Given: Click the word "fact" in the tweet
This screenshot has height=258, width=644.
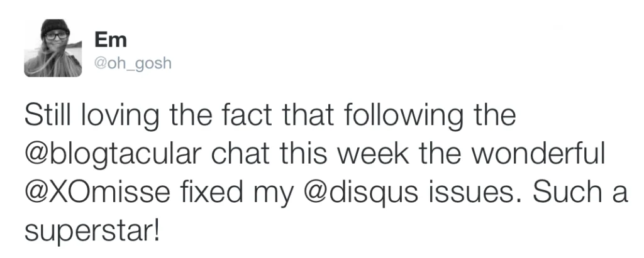Looking at the screenshot, I should coord(234,117).
